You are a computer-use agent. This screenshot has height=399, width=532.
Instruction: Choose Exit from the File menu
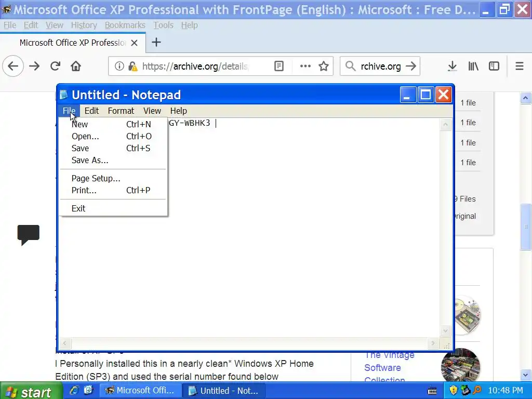pyautogui.click(x=113, y=208)
